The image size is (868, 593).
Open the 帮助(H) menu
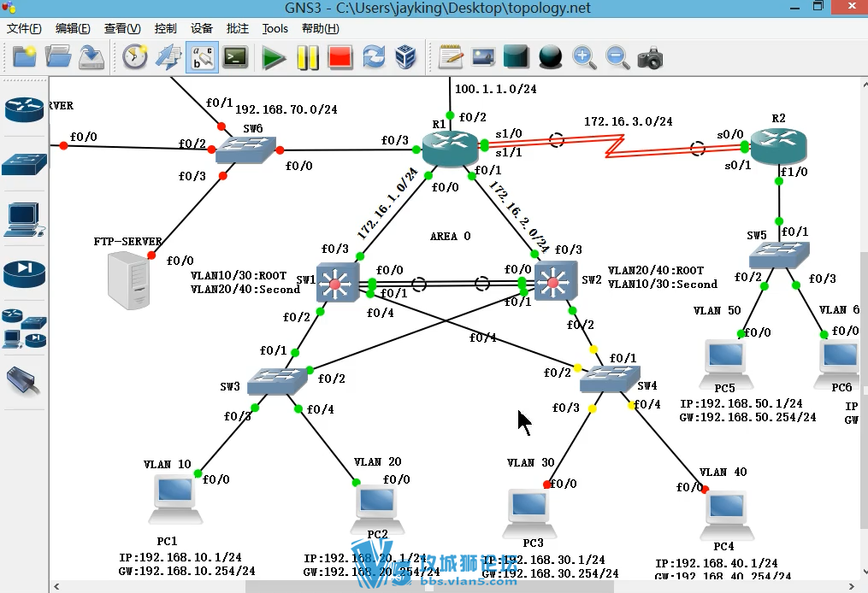click(321, 28)
